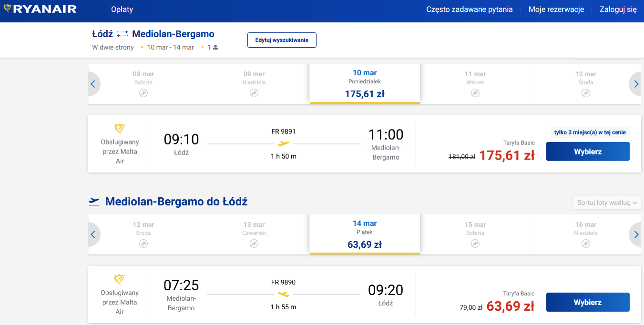Click the plane icon on flight FR 9891
Viewport: 644px width, 325px height.
click(x=284, y=143)
